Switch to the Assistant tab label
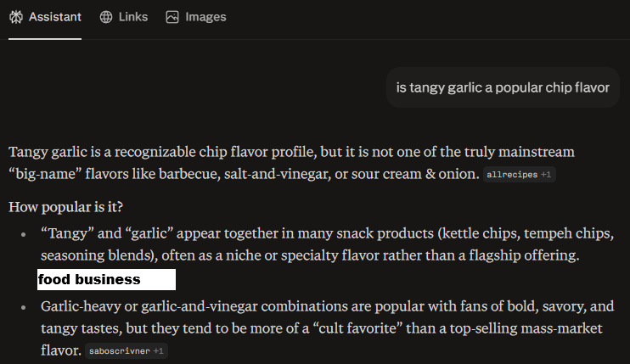 tap(55, 17)
